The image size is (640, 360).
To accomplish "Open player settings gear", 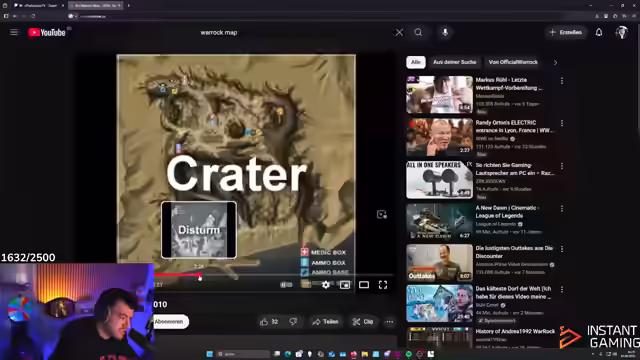I will point(325,285).
